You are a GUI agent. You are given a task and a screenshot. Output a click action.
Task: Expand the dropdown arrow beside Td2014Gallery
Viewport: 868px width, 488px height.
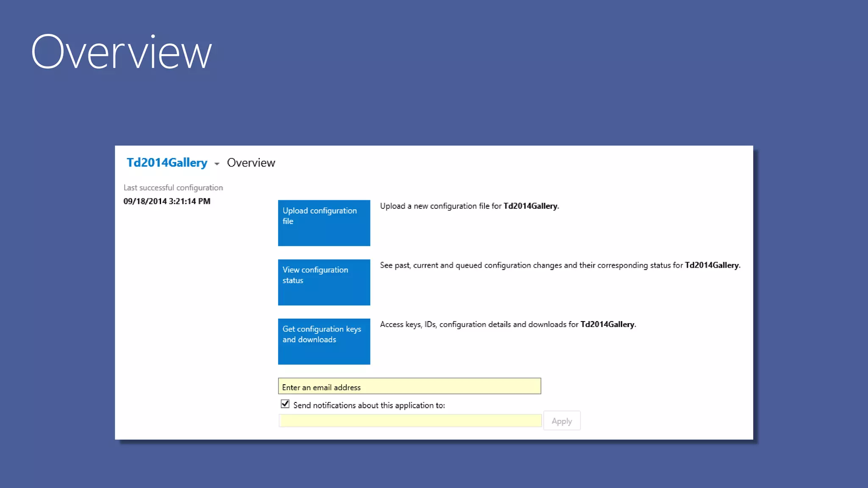217,164
